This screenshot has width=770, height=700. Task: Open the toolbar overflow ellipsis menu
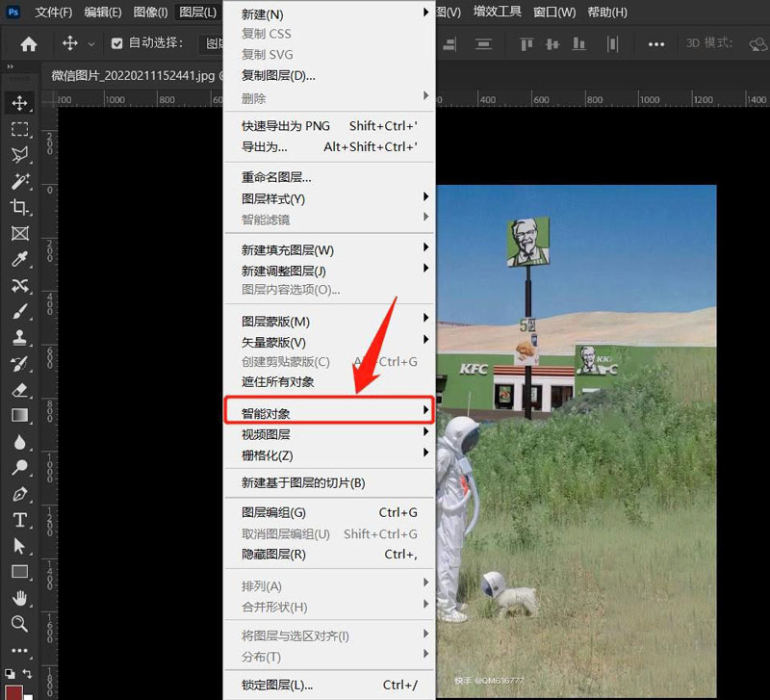pos(21,650)
